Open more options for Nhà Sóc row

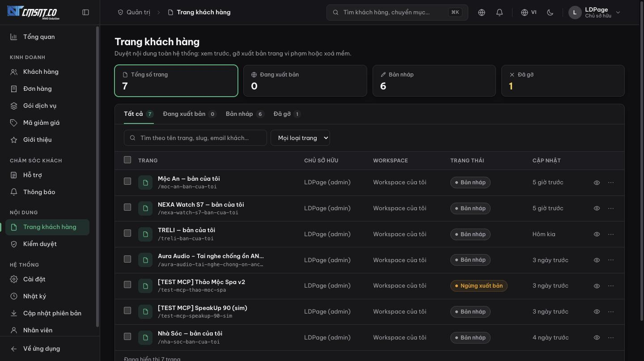[x=611, y=337]
